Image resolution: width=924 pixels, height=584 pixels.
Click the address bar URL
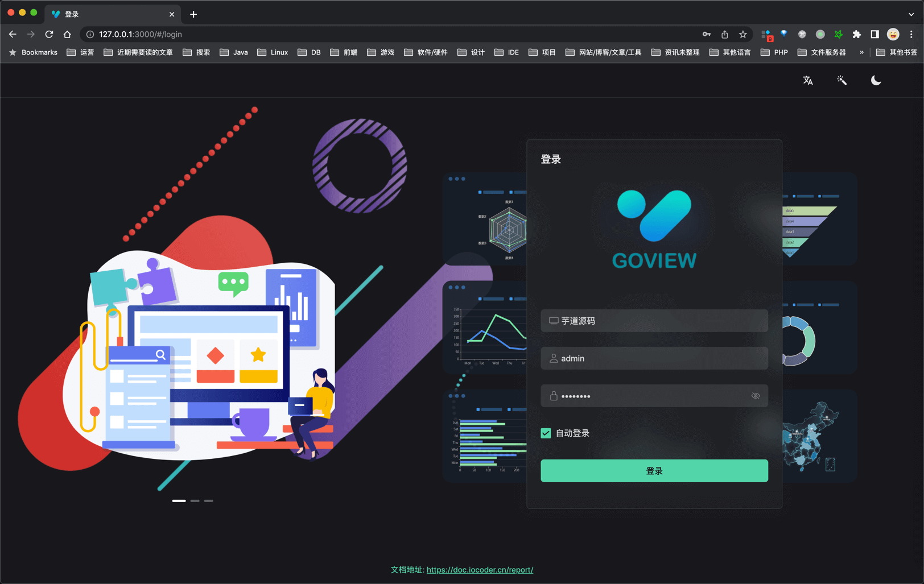(141, 34)
